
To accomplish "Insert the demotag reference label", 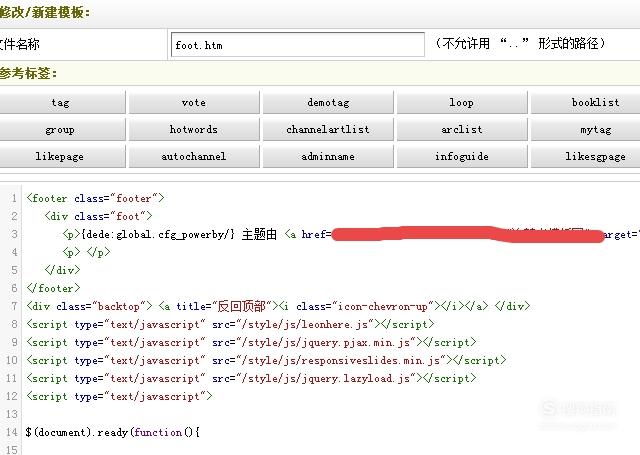I will pyautogui.click(x=328, y=102).
